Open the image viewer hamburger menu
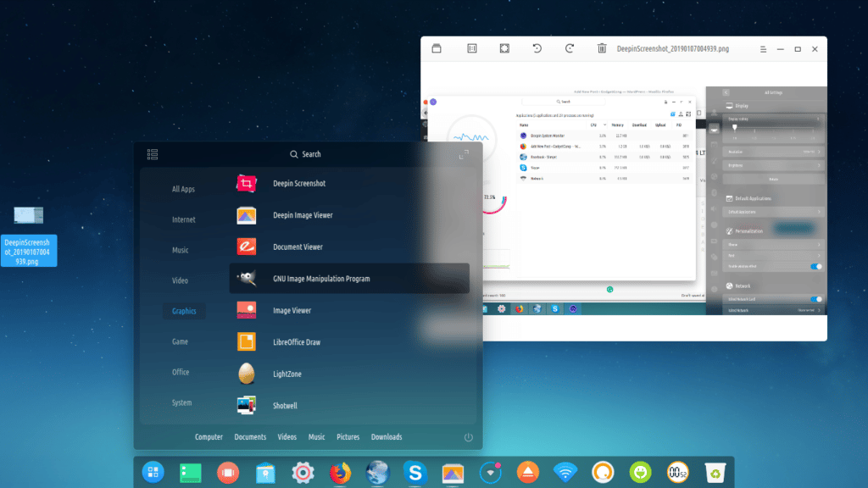Viewport: 868px width, 488px height. pyautogui.click(x=763, y=48)
